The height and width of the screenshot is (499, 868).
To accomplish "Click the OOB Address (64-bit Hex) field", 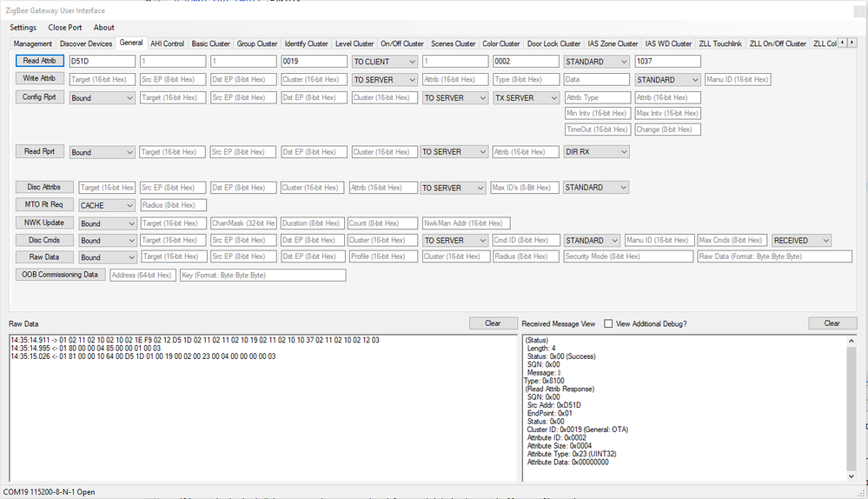I will tap(142, 275).
